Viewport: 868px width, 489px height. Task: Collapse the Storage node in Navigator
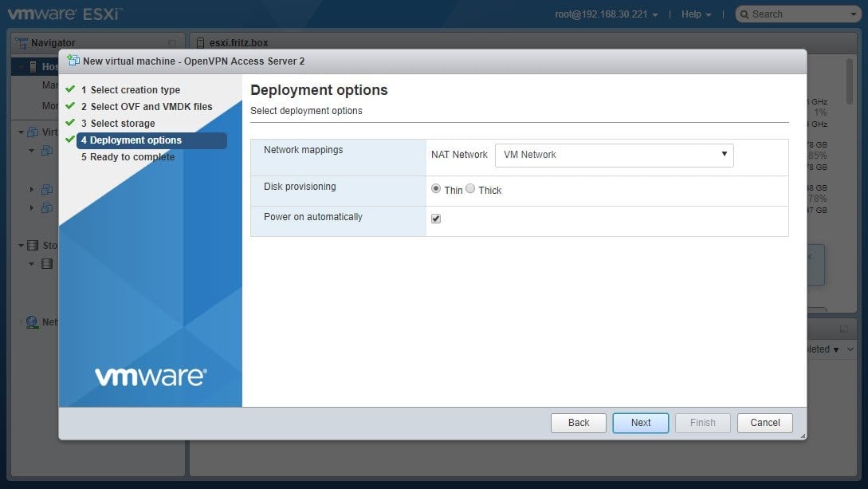coord(21,245)
